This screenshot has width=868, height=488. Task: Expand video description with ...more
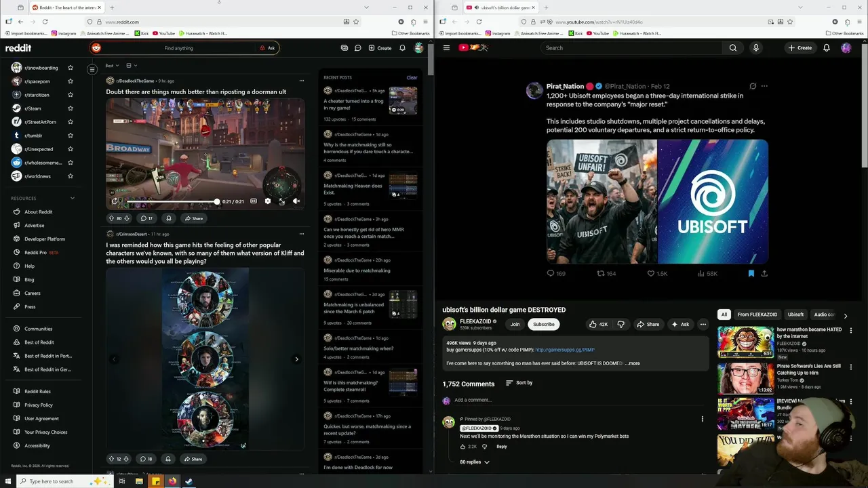(x=632, y=363)
